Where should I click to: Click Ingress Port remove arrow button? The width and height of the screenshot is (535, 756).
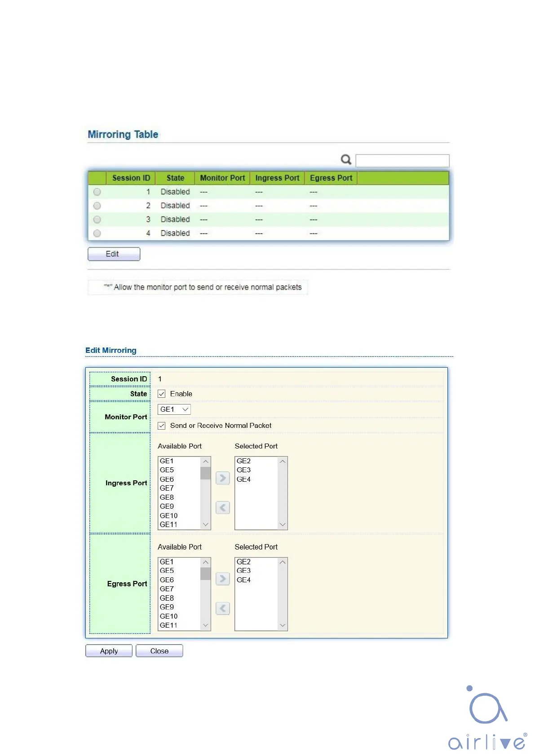[x=222, y=508]
